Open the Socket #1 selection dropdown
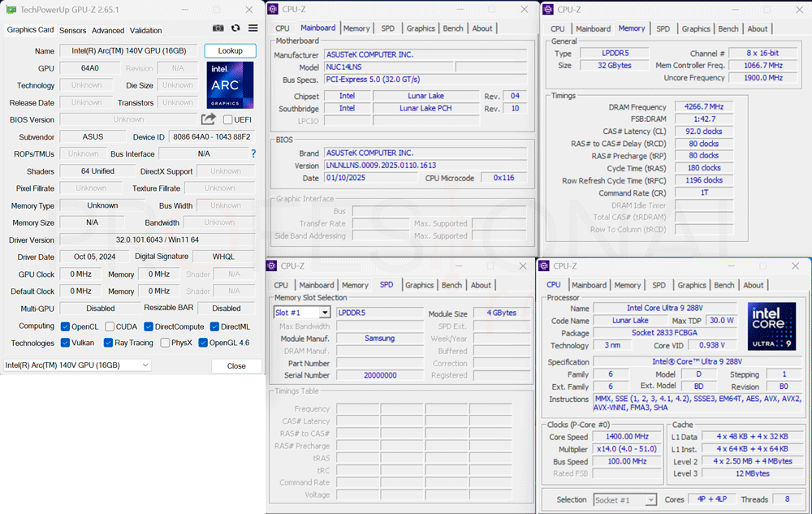Screen dimensions: 812x514 (x=625, y=500)
